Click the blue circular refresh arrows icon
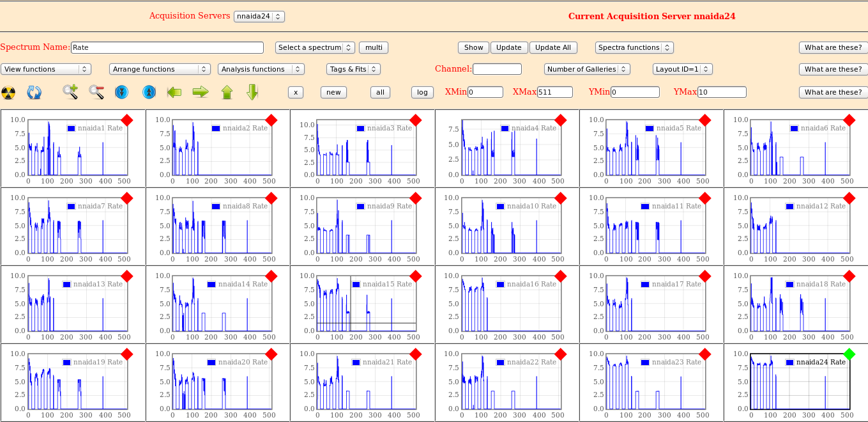 (x=34, y=93)
